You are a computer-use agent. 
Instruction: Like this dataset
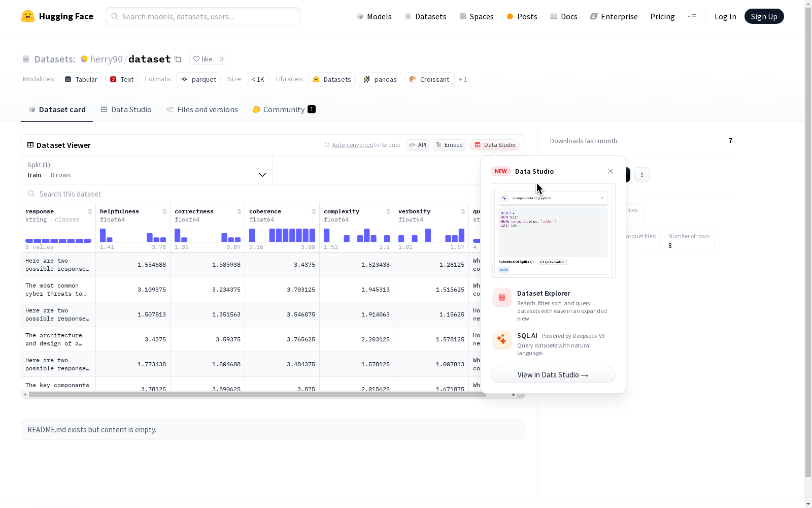[x=203, y=59]
